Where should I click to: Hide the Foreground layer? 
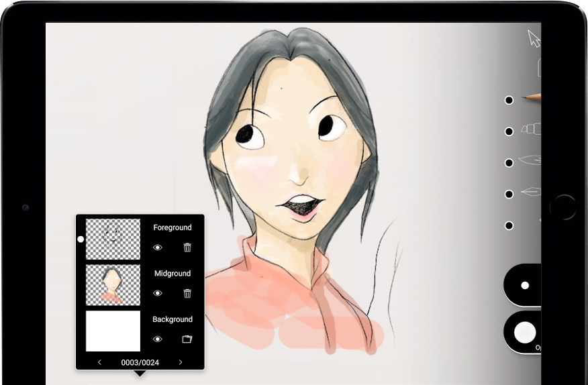tap(158, 248)
